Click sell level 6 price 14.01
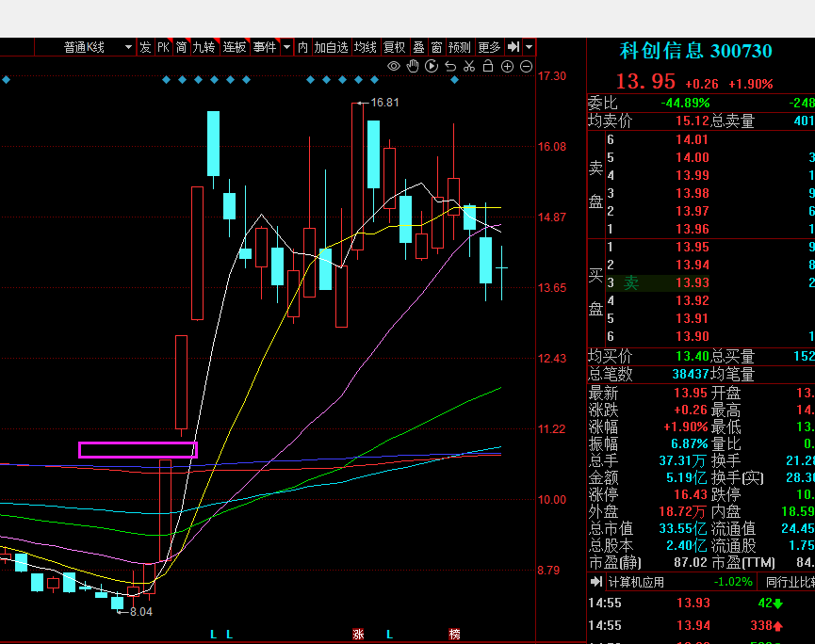The width and height of the screenshot is (815, 644). click(x=692, y=139)
